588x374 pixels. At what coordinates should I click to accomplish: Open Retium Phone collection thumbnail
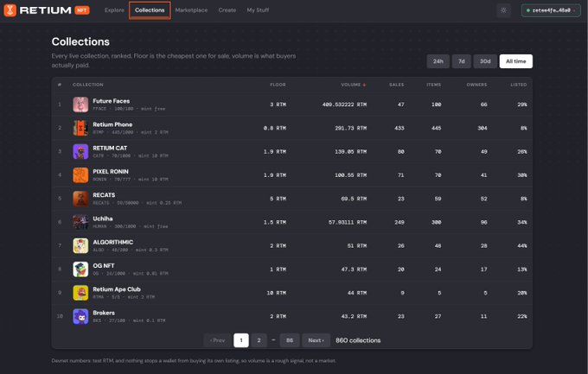[x=80, y=128]
